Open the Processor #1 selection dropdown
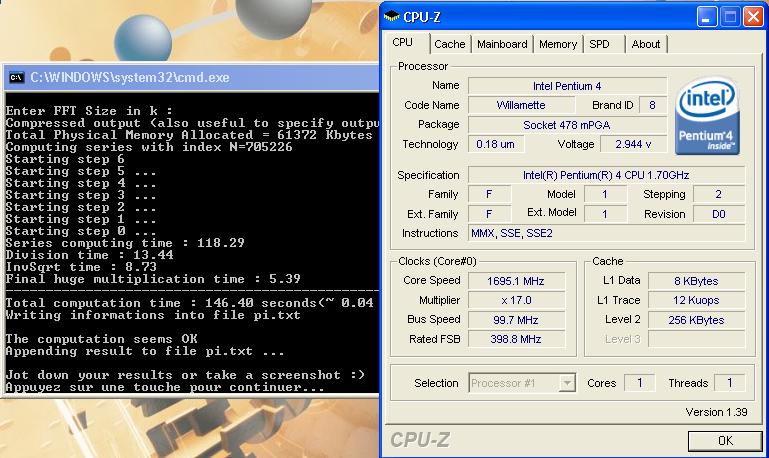Viewport: 769px width, 458px height. point(567,383)
